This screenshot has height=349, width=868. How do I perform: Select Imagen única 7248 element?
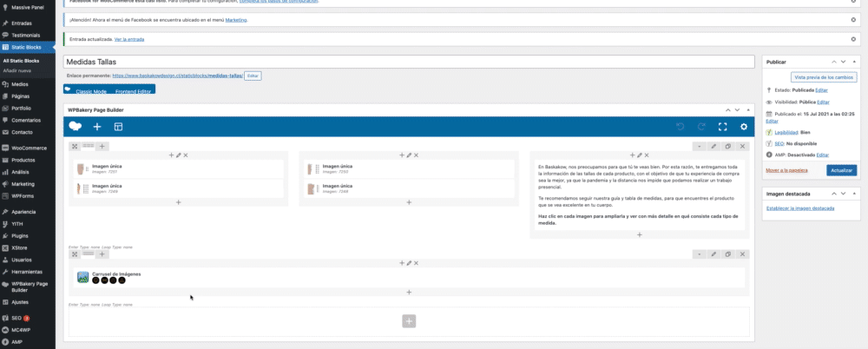[x=409, y=188]
